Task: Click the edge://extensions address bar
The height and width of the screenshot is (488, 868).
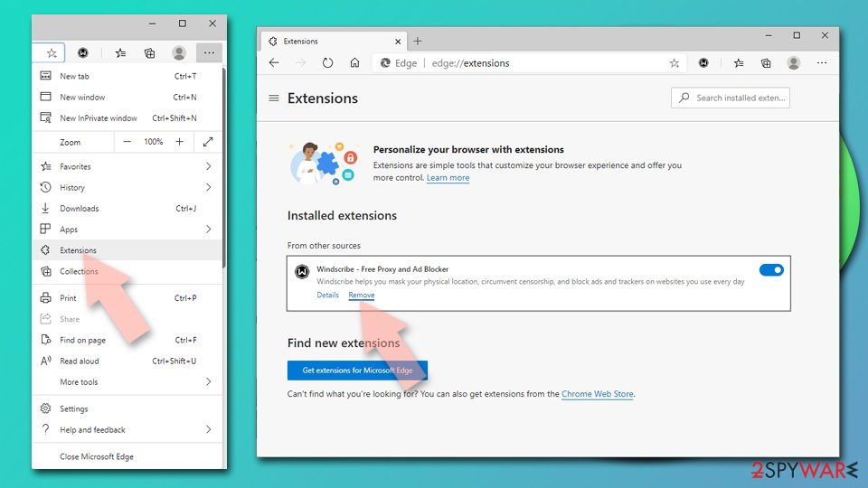Action: pos(529,63)
